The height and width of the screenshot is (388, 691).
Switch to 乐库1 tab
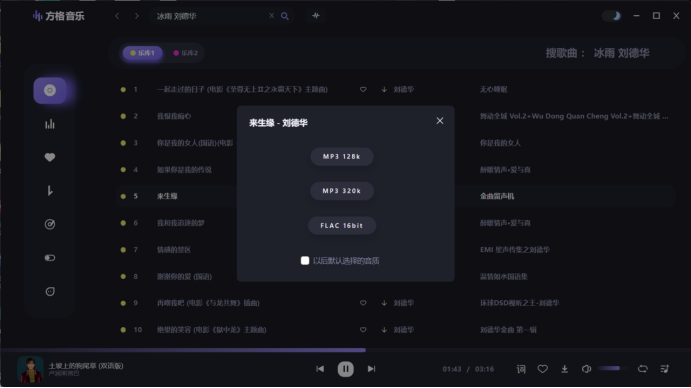(142, 53)
